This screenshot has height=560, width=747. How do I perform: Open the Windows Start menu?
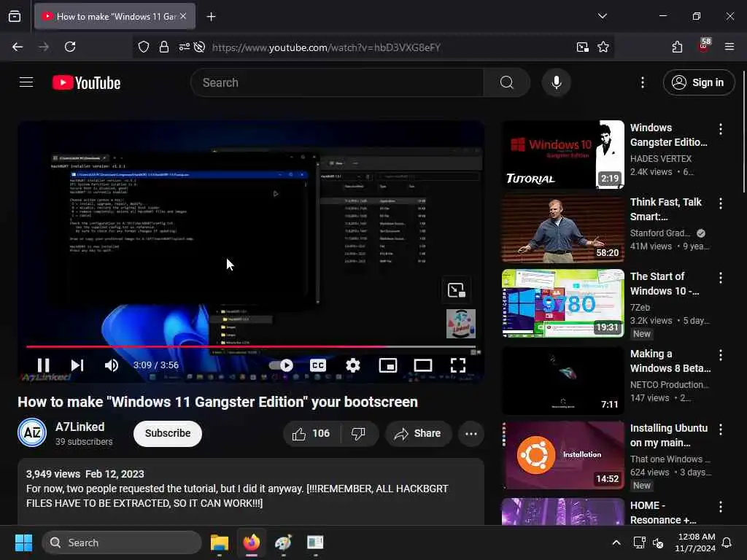[23, 542]
